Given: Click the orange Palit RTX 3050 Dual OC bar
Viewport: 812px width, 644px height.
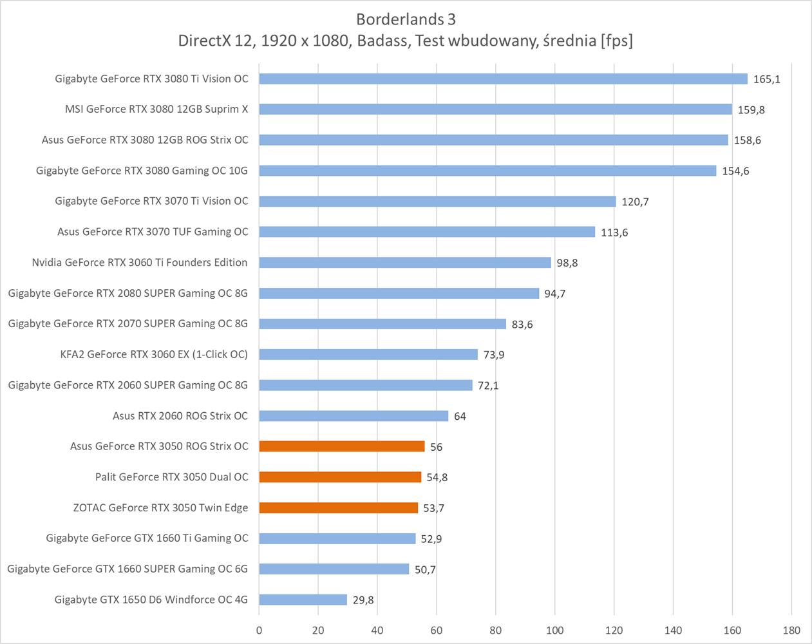Looking at the screenshot, I should point(340,477).
